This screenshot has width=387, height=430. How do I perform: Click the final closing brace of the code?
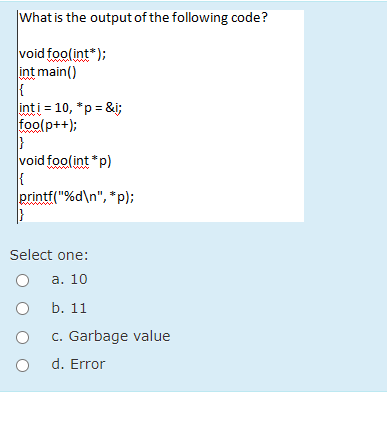pyautogui.click(x=21, y=215)
